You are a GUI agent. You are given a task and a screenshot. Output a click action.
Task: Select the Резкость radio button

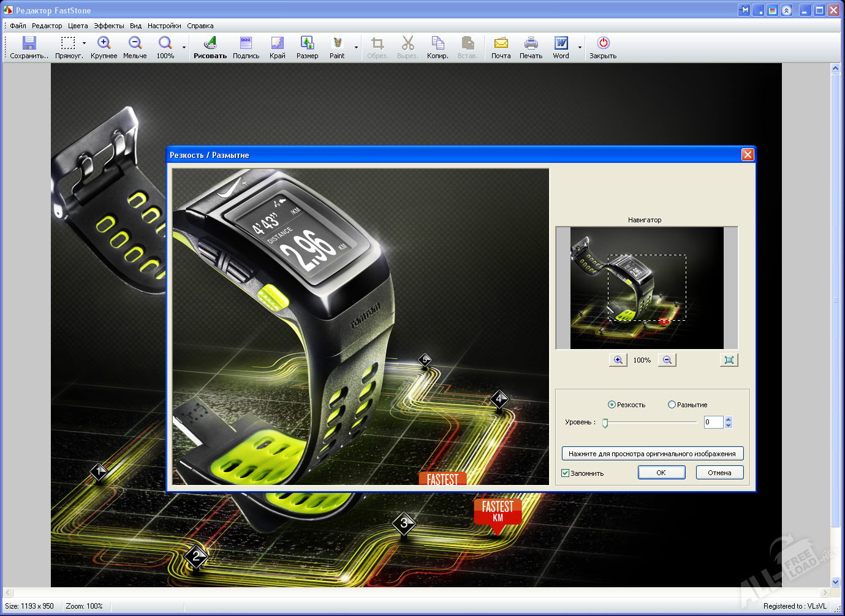pos(612,405)
